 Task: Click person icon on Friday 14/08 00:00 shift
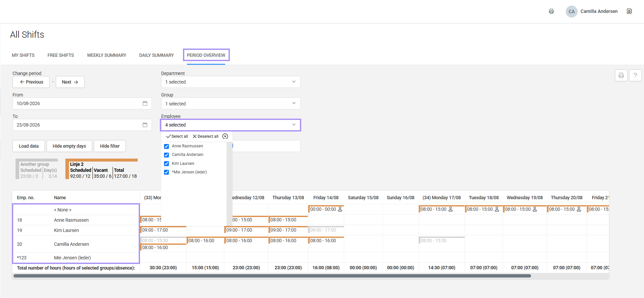(x=340, y=209)
